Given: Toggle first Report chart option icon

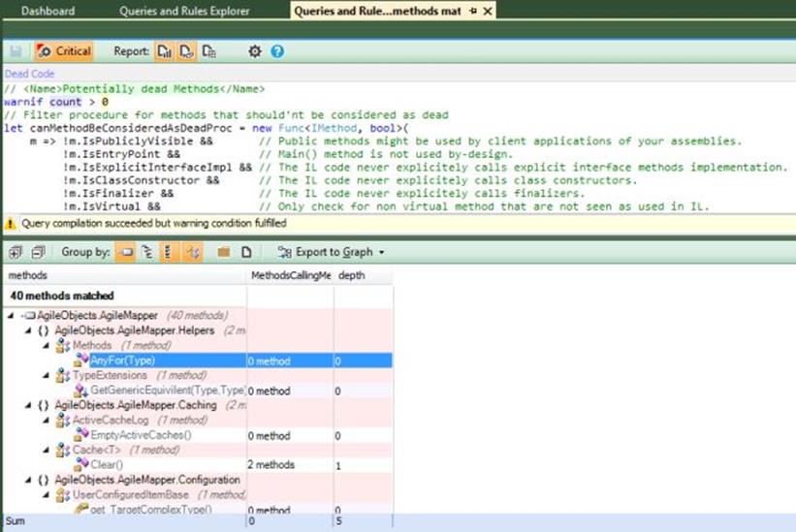Looking at the screenshot, I should [165, 51].
